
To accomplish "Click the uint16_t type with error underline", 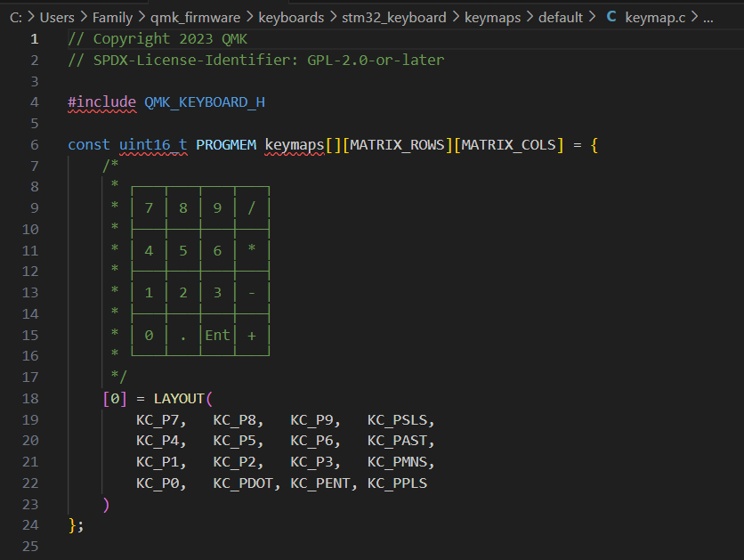I will tap(153, 145).
